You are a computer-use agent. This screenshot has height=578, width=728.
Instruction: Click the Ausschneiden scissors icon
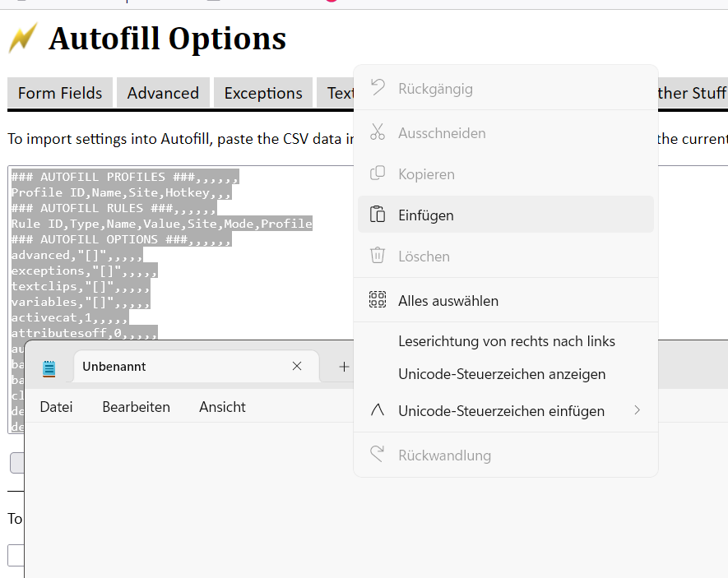(378, 132)
